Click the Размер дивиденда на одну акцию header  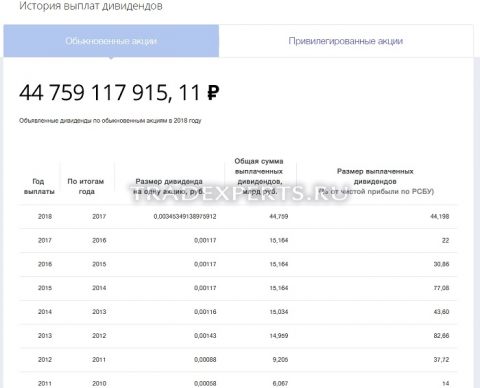pos(169,186)
